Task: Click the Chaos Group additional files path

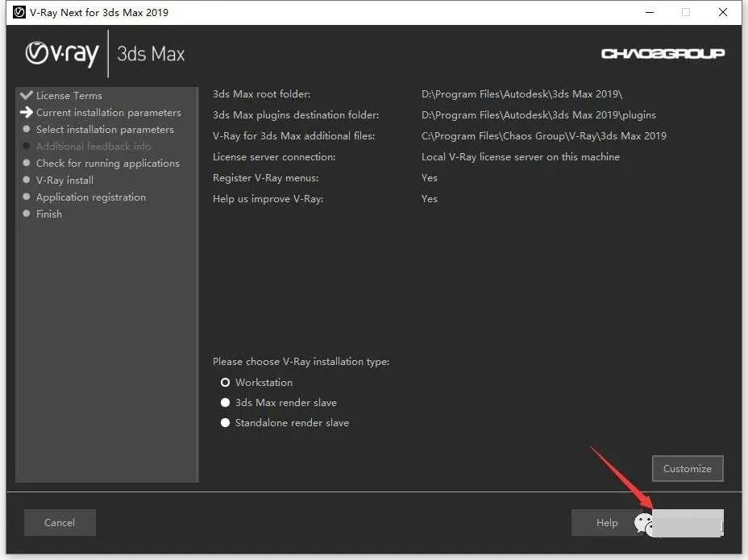Action: (x=544, y=136)
